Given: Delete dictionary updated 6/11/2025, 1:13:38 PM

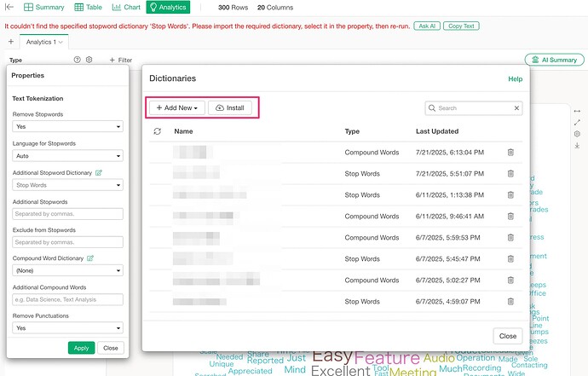Looking at the screenshot, I should click(510, 195).
